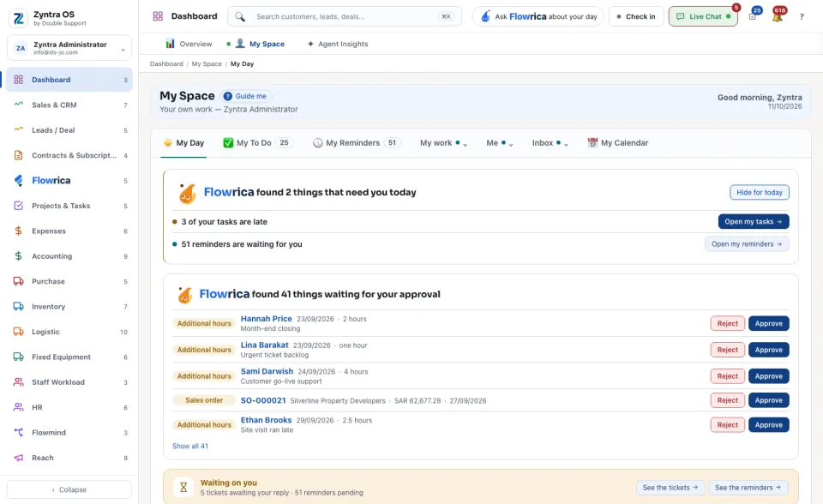Open the Projects & Tasks sidebar icon
Screen dimensions: 823x504
point(18,205)
